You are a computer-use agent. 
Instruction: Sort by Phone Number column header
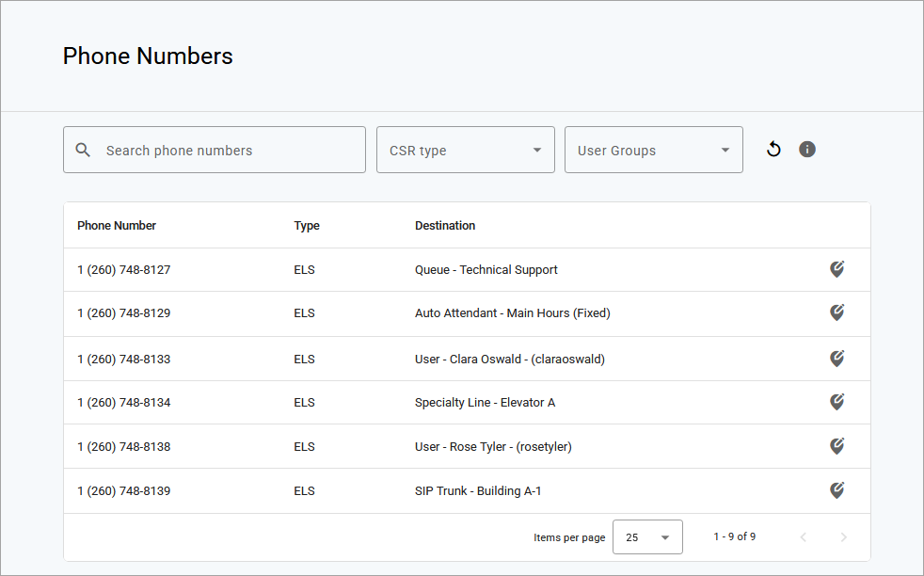click(117, 226)
